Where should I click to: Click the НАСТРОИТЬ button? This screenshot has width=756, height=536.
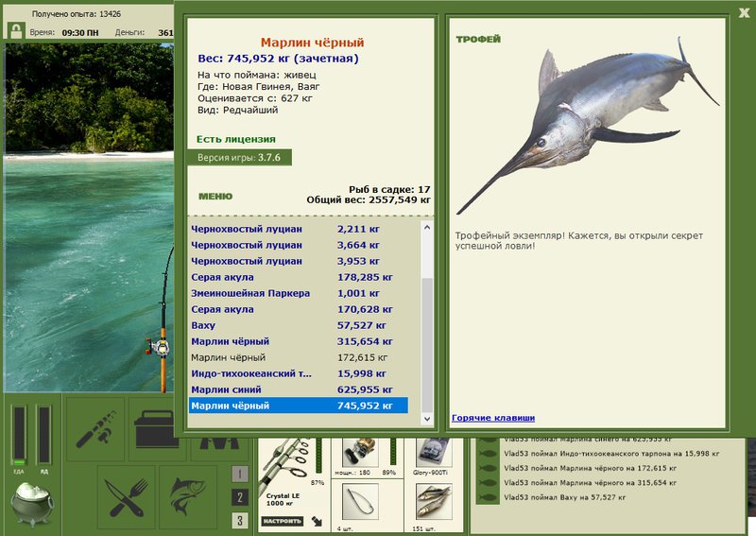coord(283,521)
